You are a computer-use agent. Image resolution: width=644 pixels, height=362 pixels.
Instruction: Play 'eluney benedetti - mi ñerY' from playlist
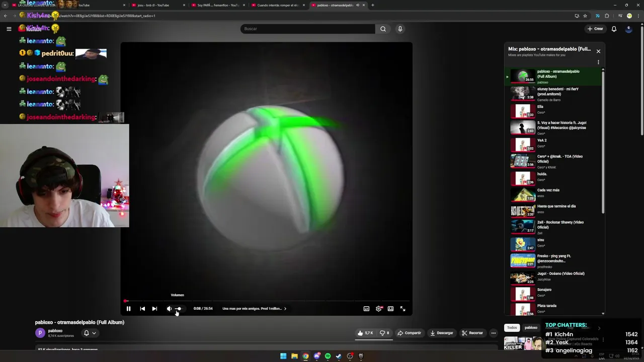pos(553,94)
